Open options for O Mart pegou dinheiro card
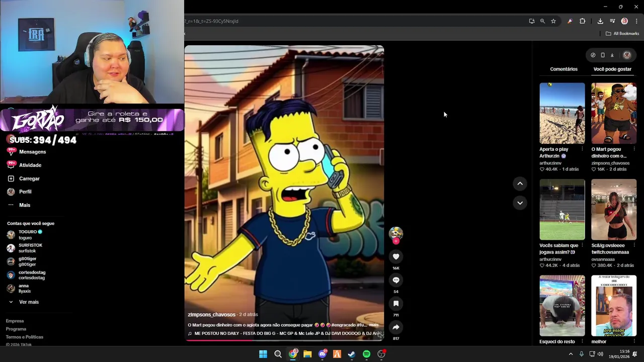The image size is (644, 362). coord(634,149)
